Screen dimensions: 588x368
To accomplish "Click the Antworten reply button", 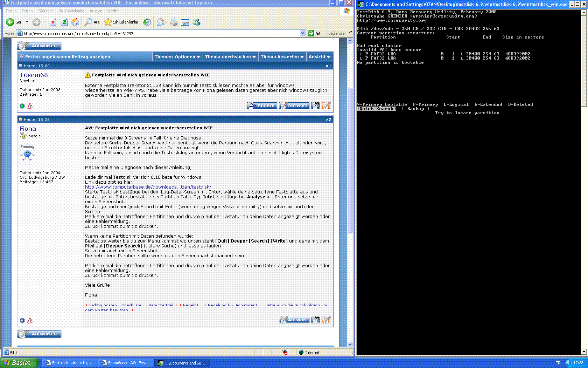I will pos(39,46).
